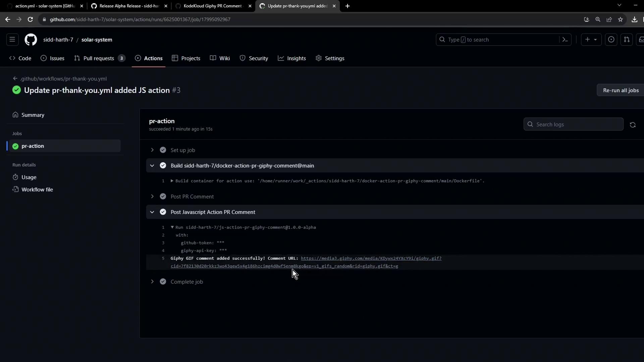Expand the Post PR Comment step
Image resolution: width=644 pixels, height=362 pixels.
(152, 196)
